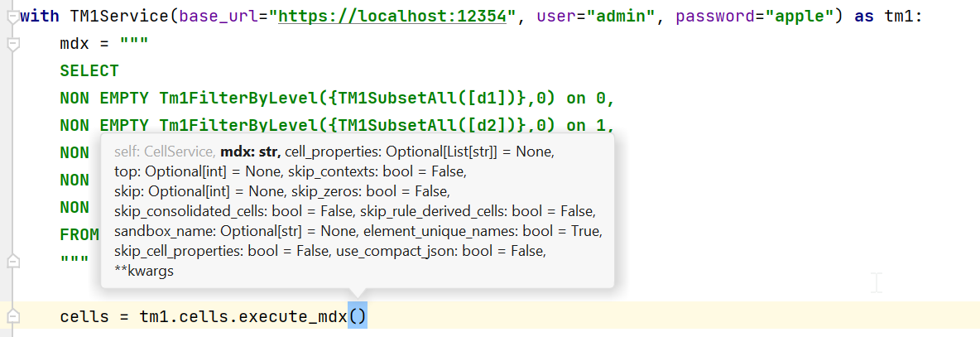Viewport: 980px width, 337px height.
Task: Click the SELECT keyword in the MDX
Action: (89, 70)
